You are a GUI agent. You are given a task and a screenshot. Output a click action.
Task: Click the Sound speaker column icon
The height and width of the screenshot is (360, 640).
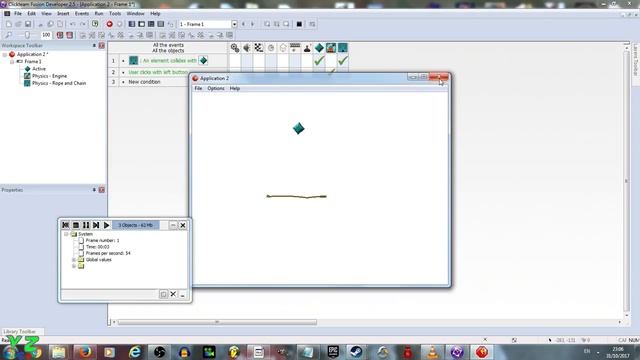247,48
